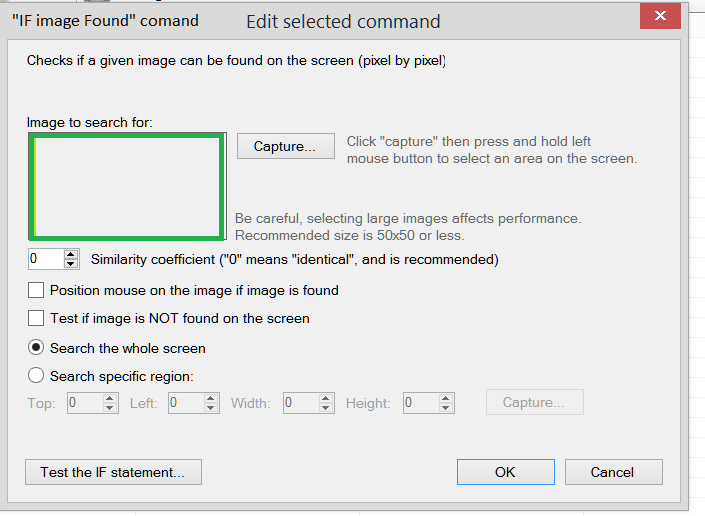705x516 pixels.
Task: Click the Similarity coefficient number field
Action: [x=45, y=259]
